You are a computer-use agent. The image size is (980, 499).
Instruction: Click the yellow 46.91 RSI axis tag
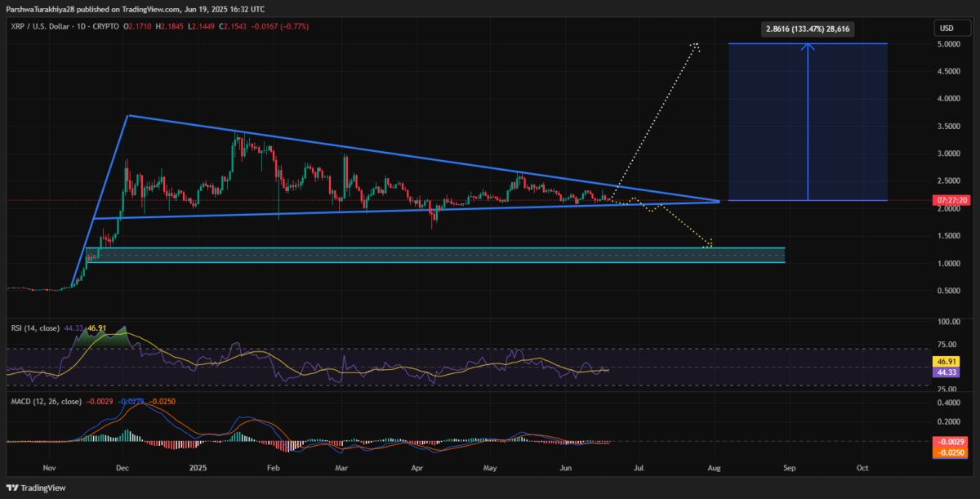tap(947, 360)
